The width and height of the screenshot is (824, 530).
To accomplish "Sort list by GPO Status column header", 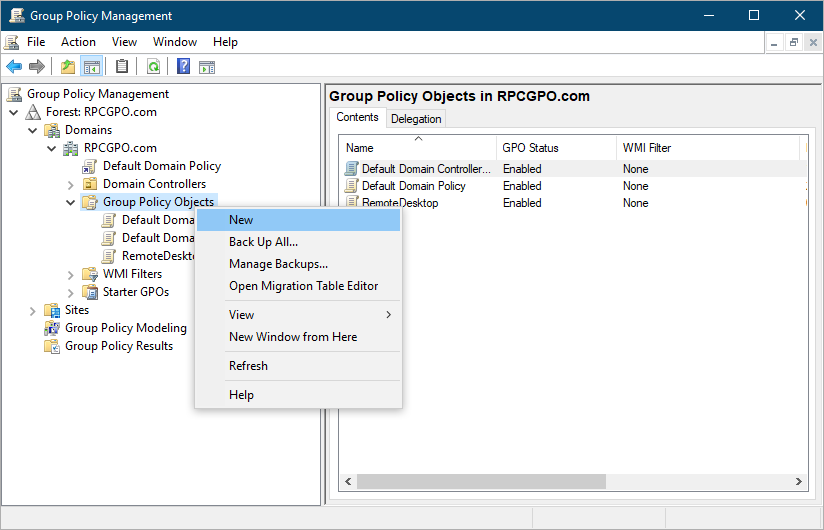I will pyautogui.click(x=530, y=148).
